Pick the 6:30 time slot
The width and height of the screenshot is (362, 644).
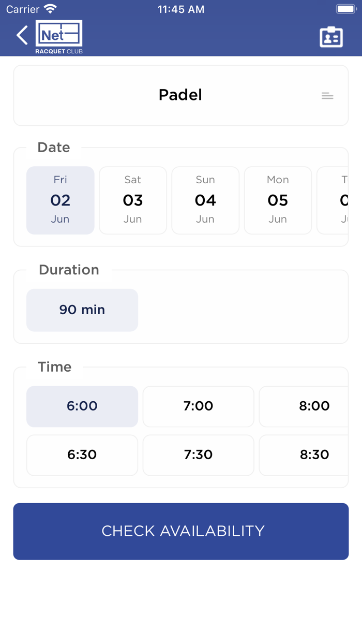pyautogui.click(x=82, y=455)
